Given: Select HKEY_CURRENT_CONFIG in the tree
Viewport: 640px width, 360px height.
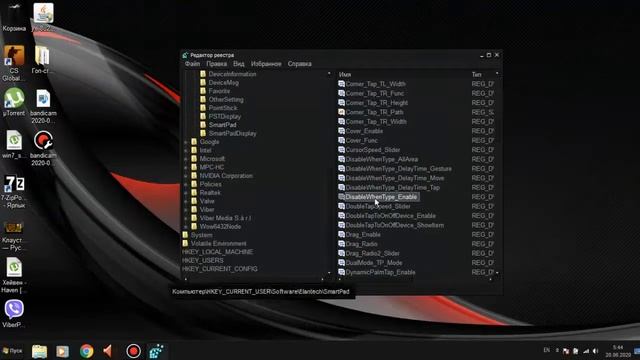Looking at the screenshot, I should (x=220, y=269).
